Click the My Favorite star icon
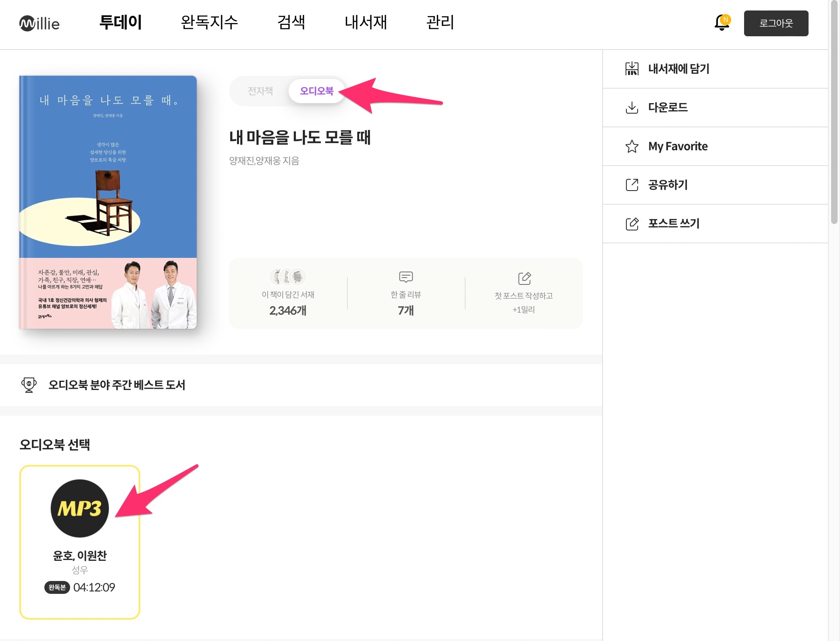 pos(632,146)
